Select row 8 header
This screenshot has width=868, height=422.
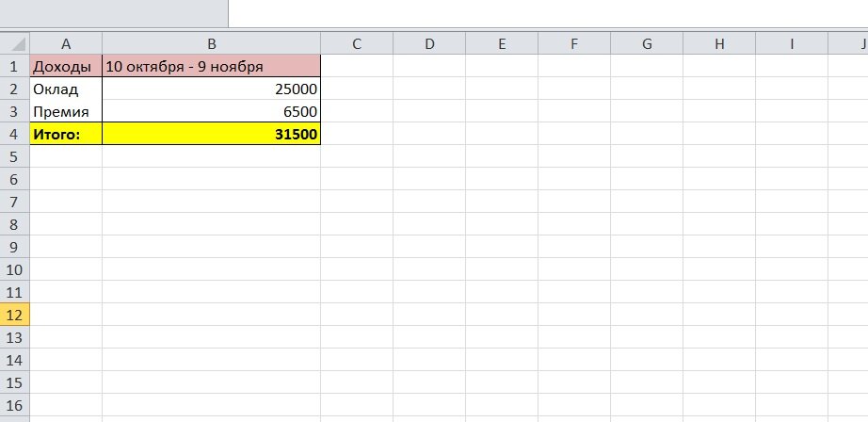(14, 224)
